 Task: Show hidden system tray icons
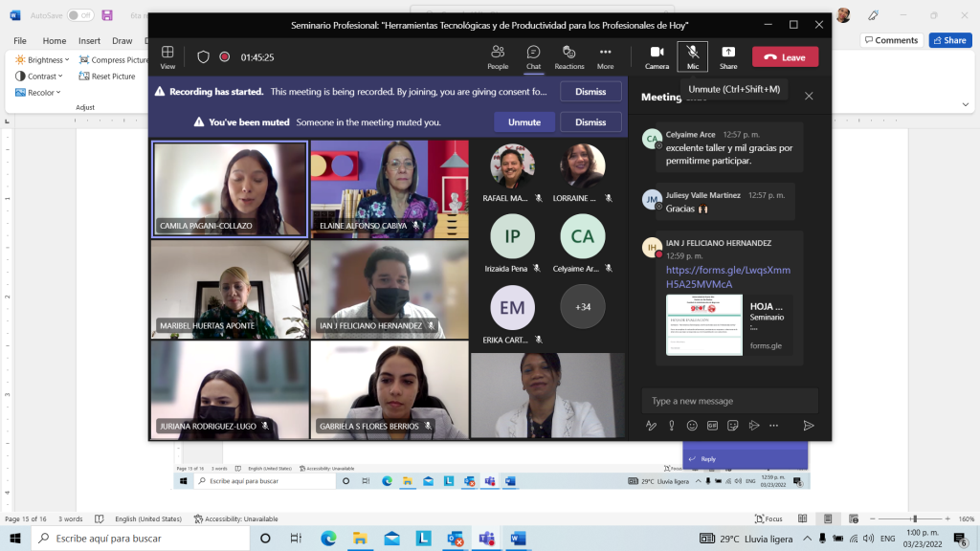pyautogui.click(x=807, y=538)
